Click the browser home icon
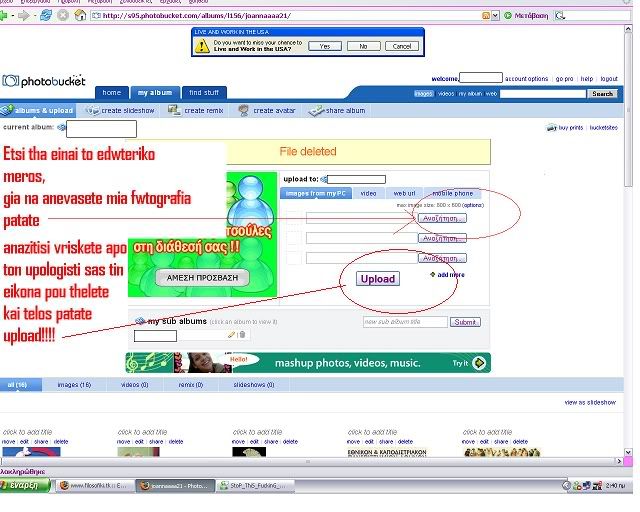 pos(76,16)
